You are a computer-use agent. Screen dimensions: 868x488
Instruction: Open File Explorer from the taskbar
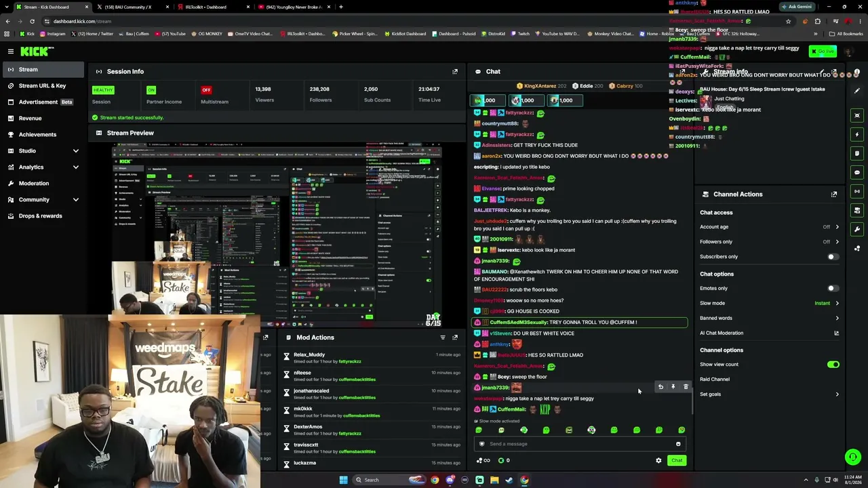point(494,480)
